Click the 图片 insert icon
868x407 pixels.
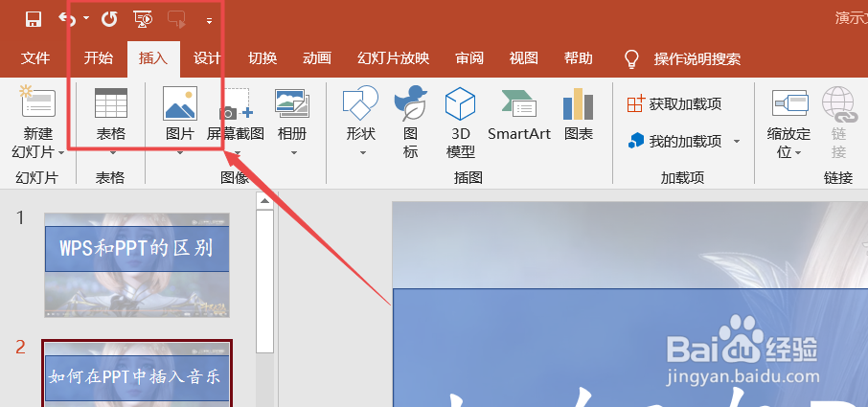[180, 102]
